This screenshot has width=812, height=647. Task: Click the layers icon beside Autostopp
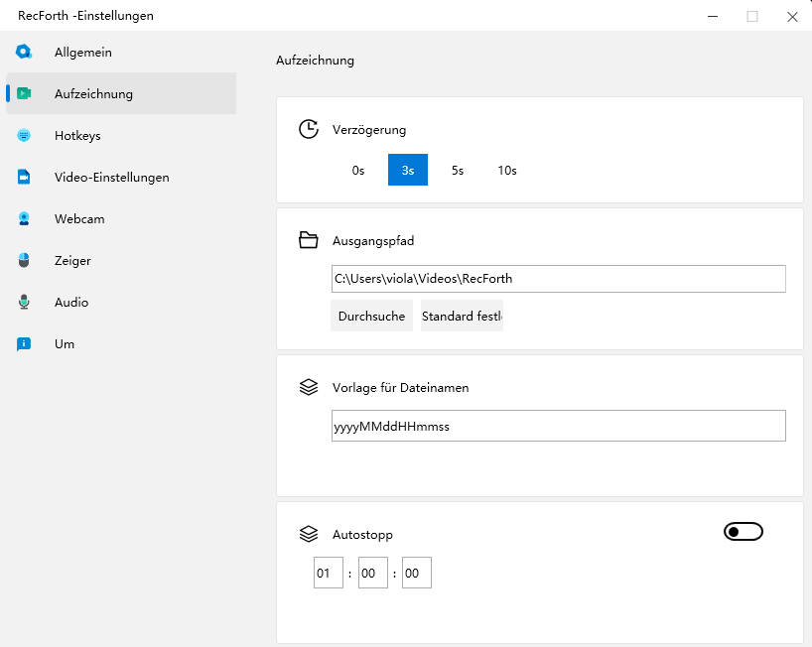pyautogui.click(x=309, y=534)
